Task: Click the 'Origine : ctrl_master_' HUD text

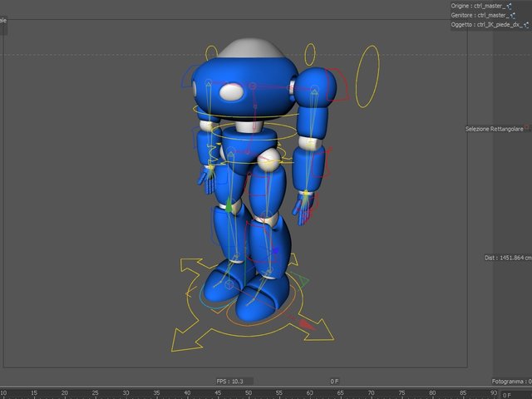Action: coord(479,6)
